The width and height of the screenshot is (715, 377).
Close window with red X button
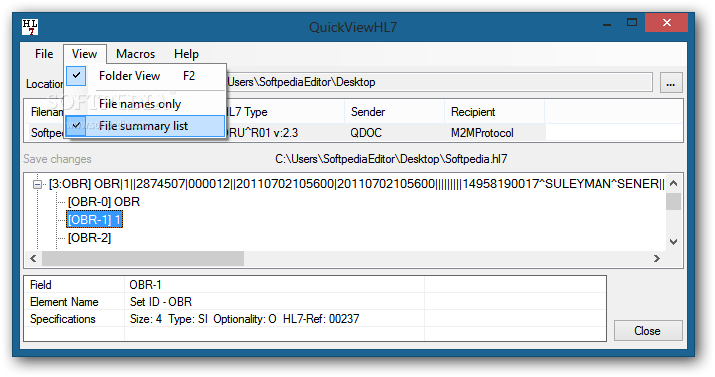tap(667, 23)
